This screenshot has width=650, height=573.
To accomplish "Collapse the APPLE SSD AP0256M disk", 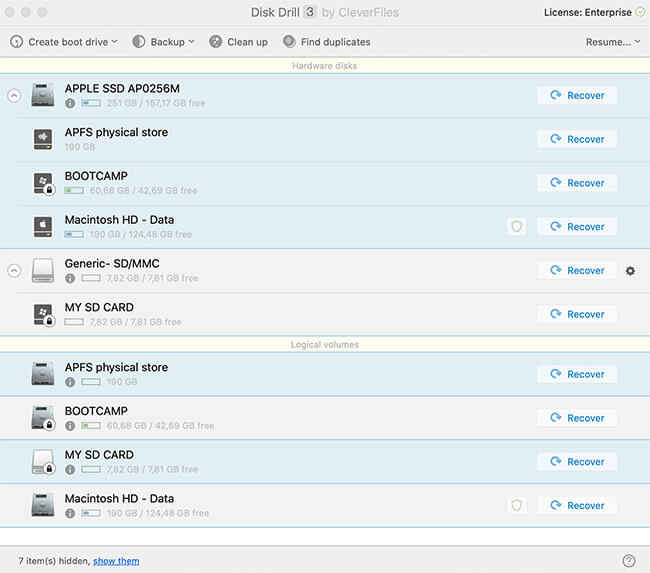I will pos(14,96).
